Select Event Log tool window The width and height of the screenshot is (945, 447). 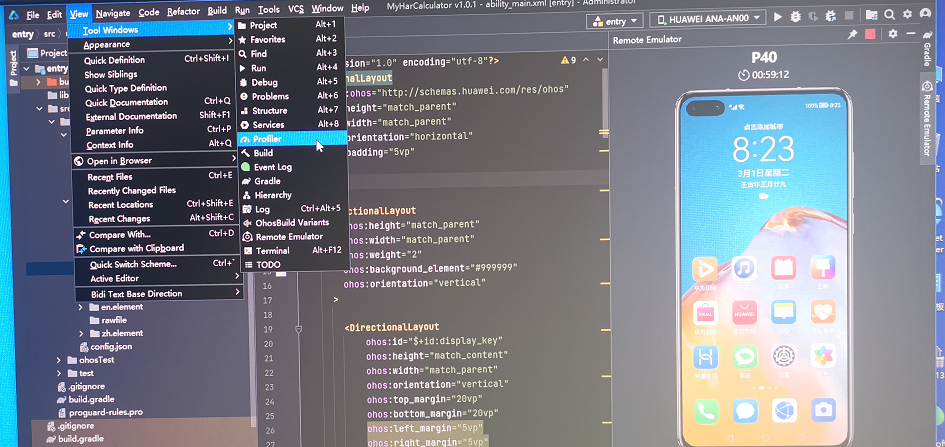coord(293,167)
